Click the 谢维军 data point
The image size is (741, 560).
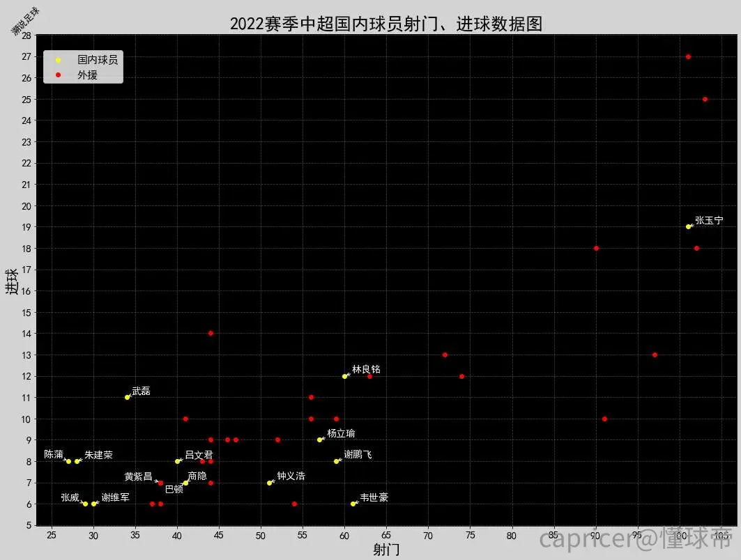93,504
